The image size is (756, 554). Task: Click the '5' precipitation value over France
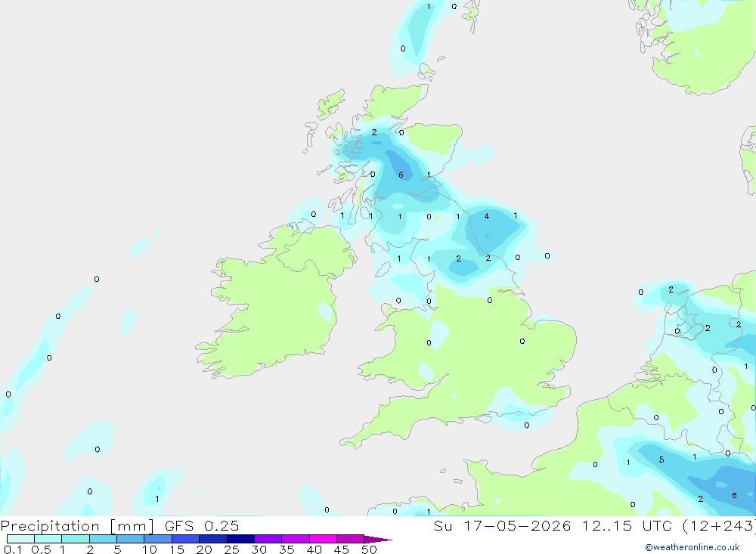coord(661,460)
